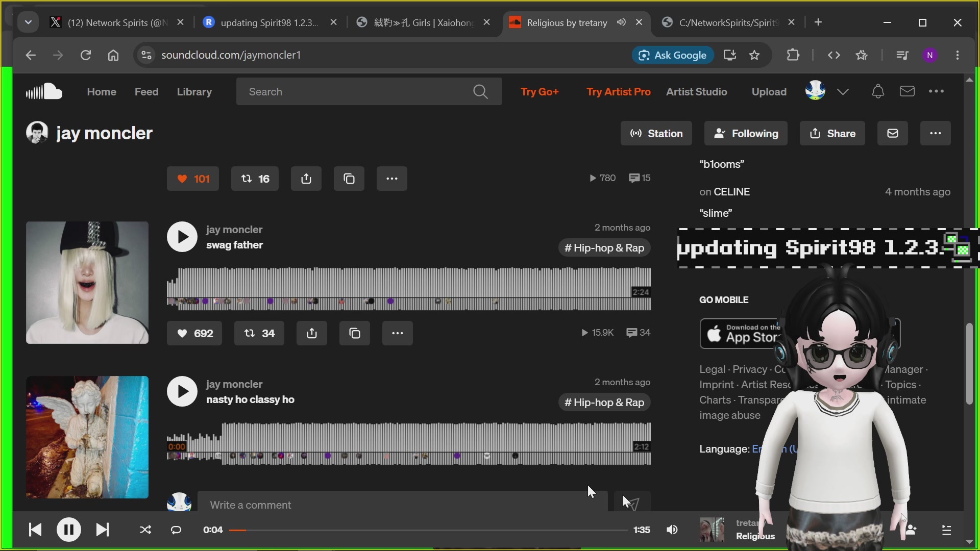Share jay moncler's profile

tap(832, 133)
